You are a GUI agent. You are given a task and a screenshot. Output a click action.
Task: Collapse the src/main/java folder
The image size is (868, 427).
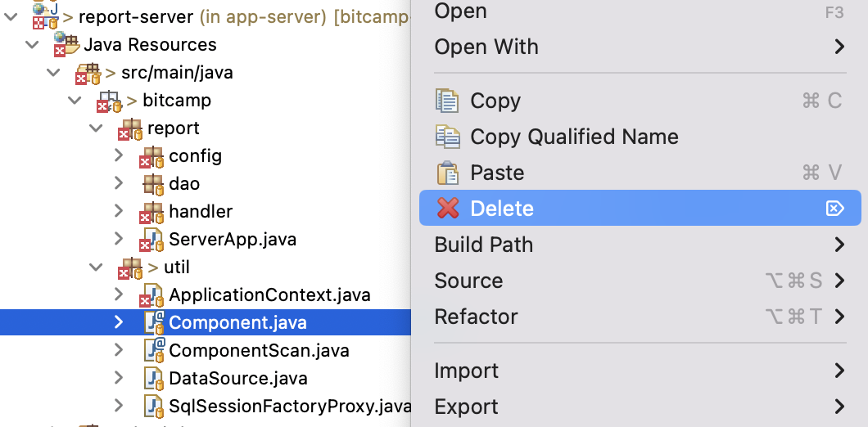tap(53, 73)
